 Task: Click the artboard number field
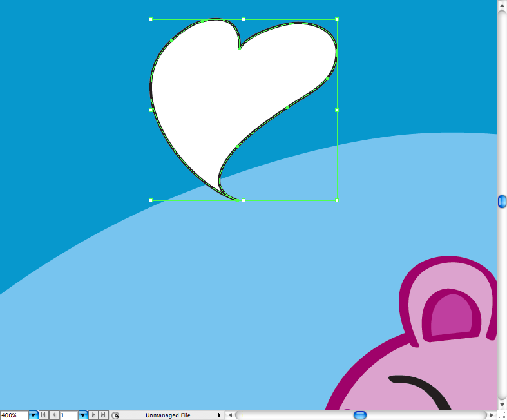(x=68, y=415)
